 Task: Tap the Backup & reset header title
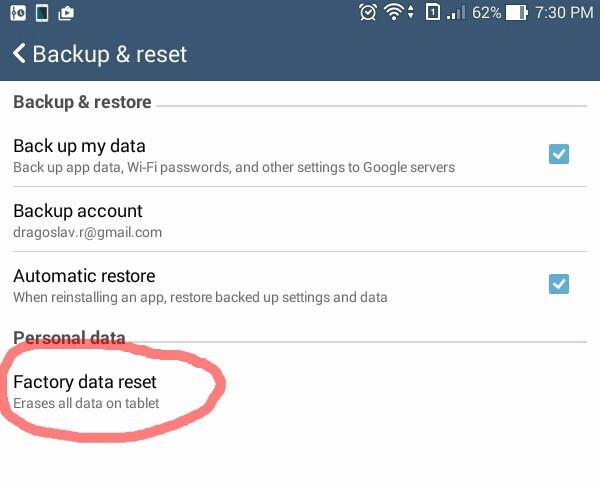[x=109, y=54]
